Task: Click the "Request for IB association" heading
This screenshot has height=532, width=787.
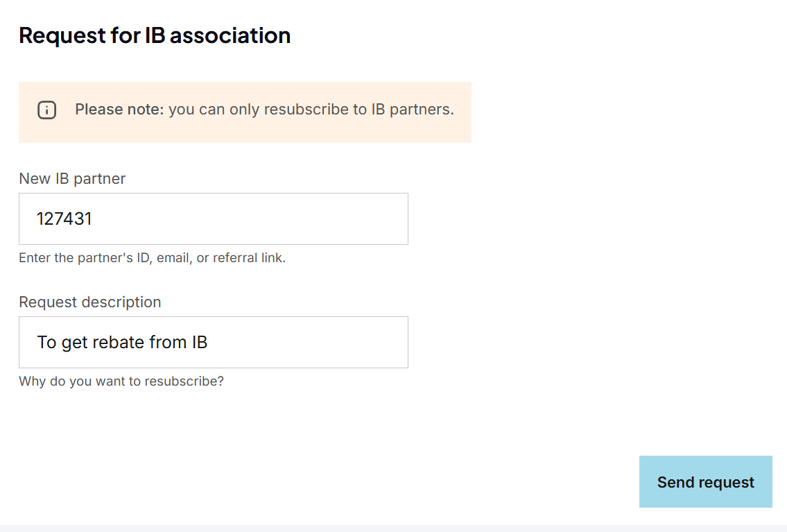Action: pos(155,35)
